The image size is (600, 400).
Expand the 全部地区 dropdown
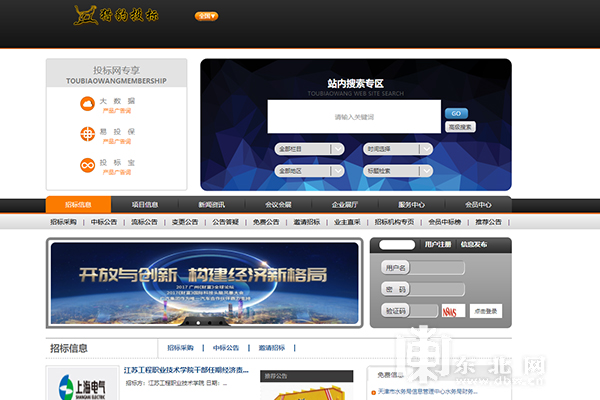coord(309,171)
